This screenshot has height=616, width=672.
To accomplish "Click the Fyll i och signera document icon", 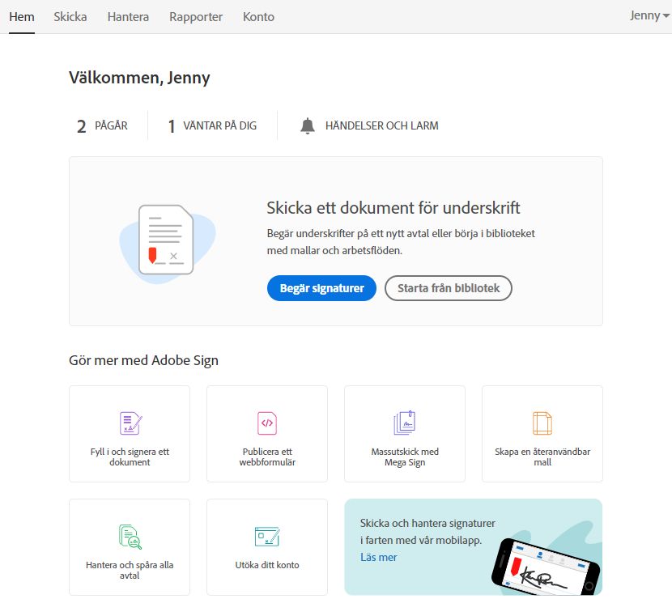I will click(x=130, y=423).
